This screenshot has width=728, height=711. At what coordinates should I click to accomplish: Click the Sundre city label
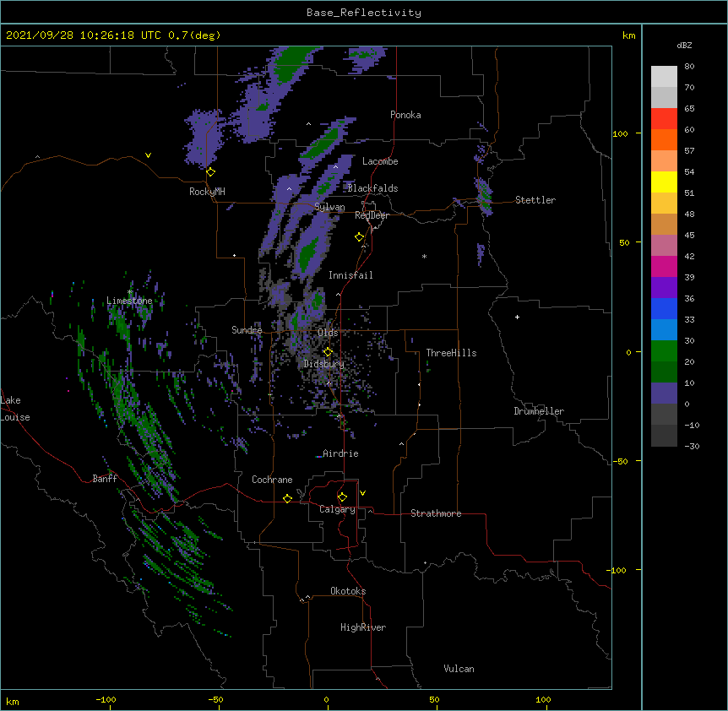247,330
